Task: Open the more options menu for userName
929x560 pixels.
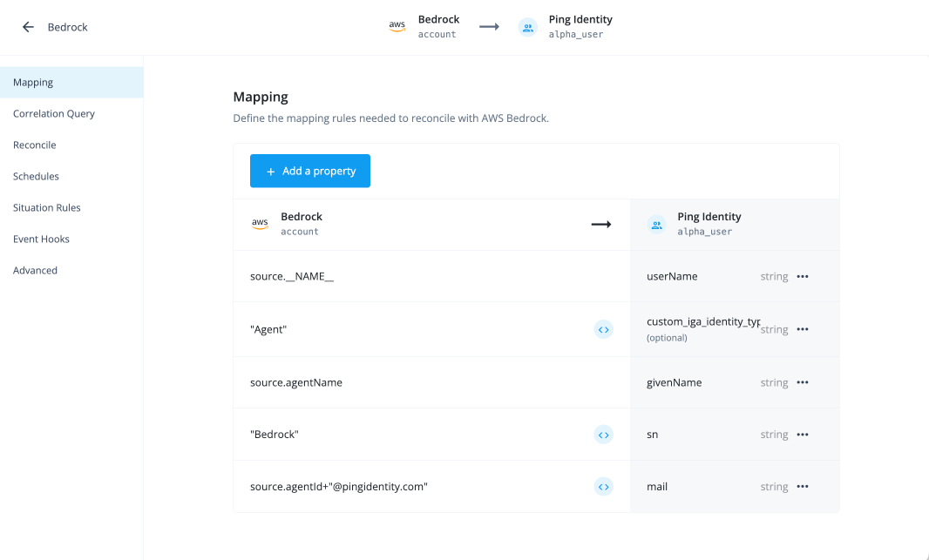Action: 803,276
